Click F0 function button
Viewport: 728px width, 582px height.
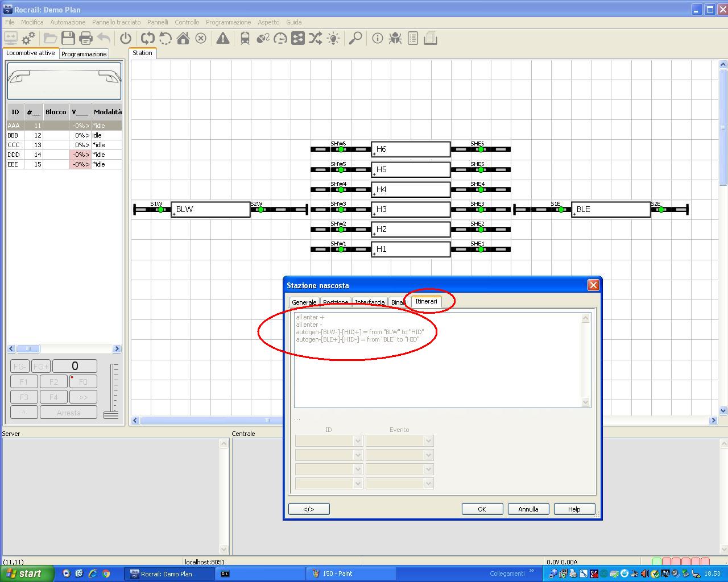tap(83, 382)
